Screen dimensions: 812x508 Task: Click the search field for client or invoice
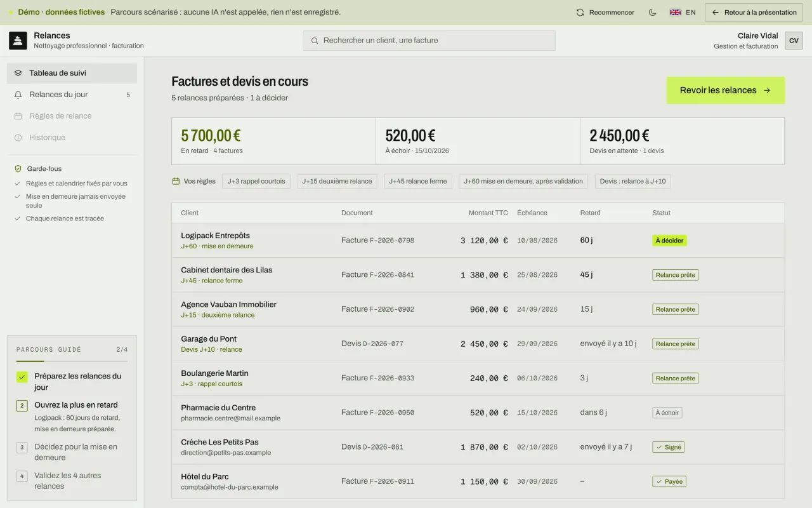429,41
